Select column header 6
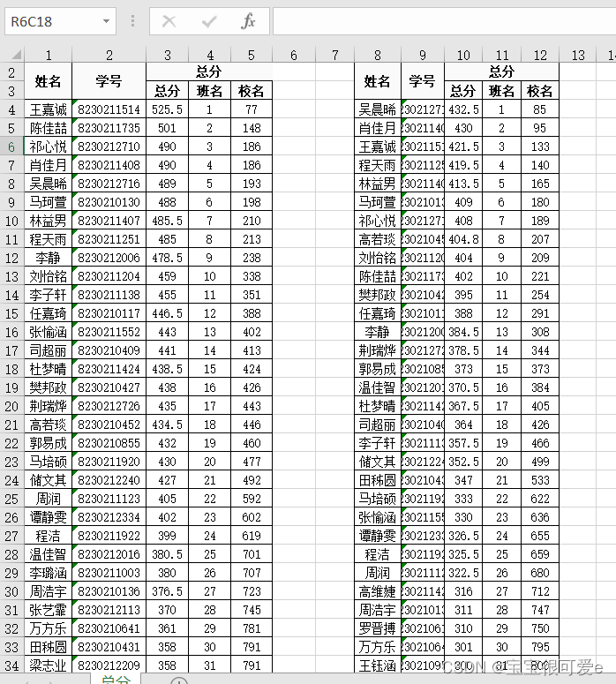Viewport: 616px width, 684px height. pyautogui.click(x=294, y=55)
